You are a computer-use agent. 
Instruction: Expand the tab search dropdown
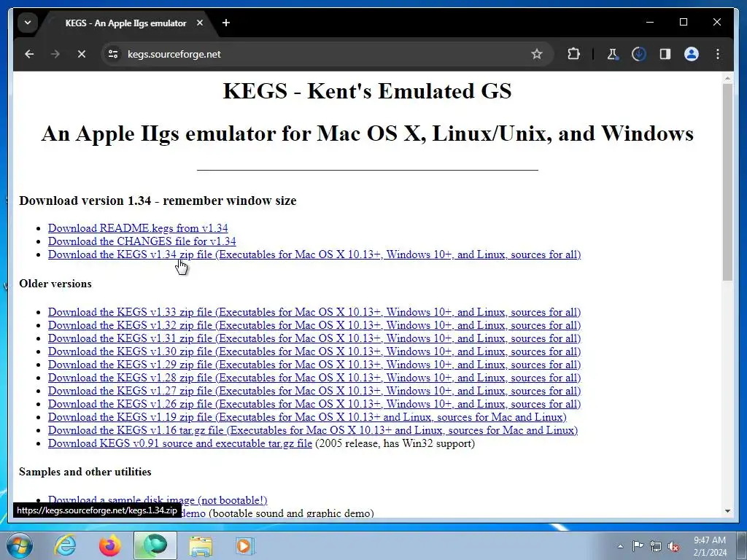[28, 23]
